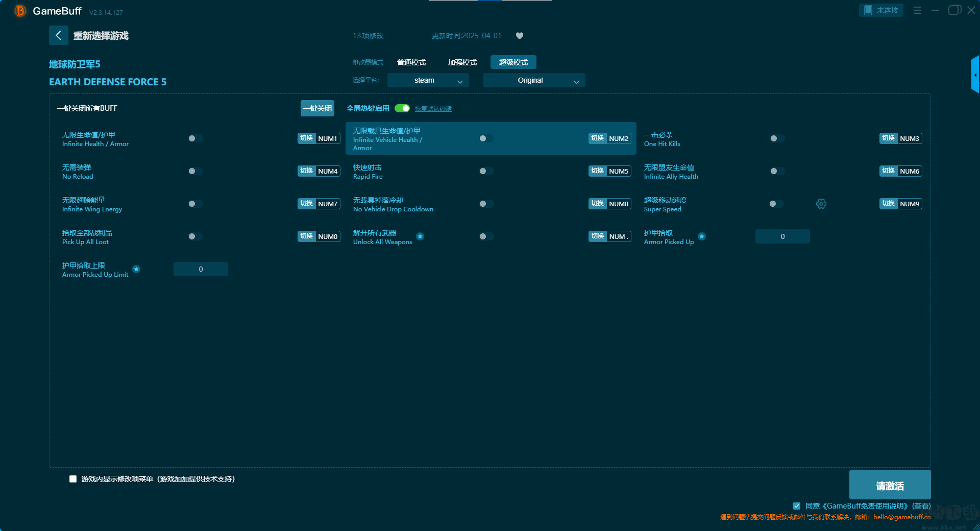The width and height of the screenshot is (980, 531).
Task: Enable the One Hit Kills switch
Action: point(777,138)
